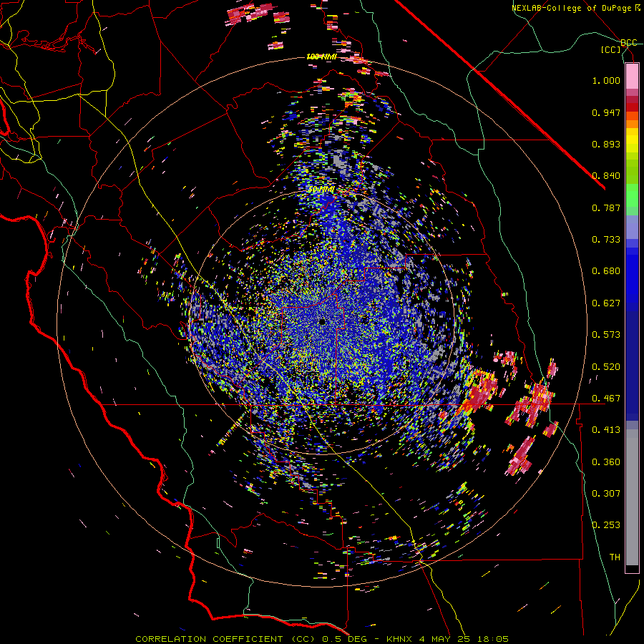Click the NEXLAB-College of DuPage credit text

tap(575, 8)
